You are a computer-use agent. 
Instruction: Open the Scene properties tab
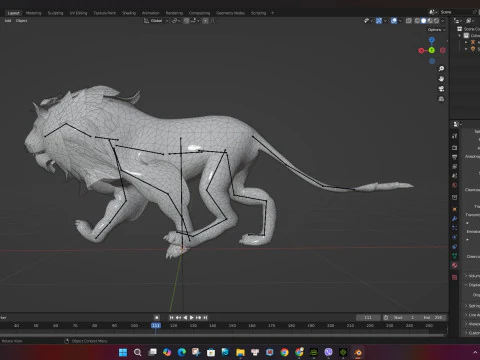point(454,175)
